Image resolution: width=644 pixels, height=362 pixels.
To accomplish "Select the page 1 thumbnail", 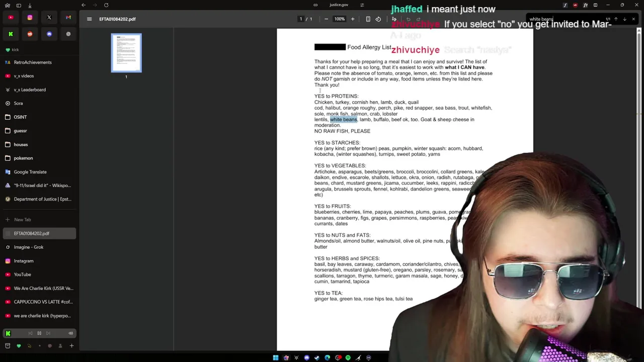I will point(126,53).
